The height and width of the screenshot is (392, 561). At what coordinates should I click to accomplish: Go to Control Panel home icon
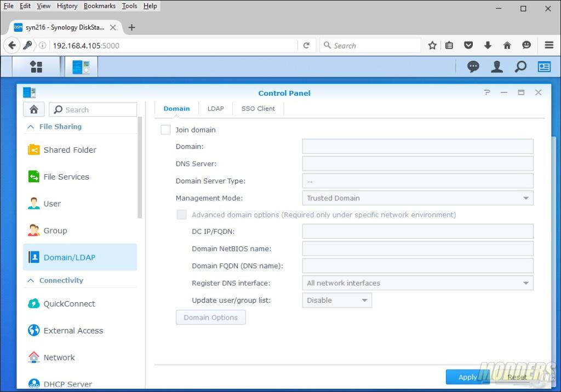click(33, 109)
